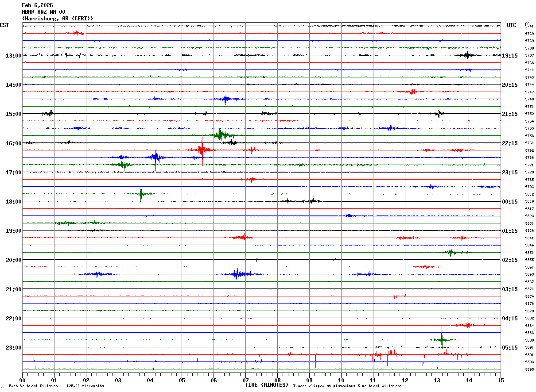Select the 17:00 CST row label
Viewport: 536px width, 392px height.
(14, 173)
